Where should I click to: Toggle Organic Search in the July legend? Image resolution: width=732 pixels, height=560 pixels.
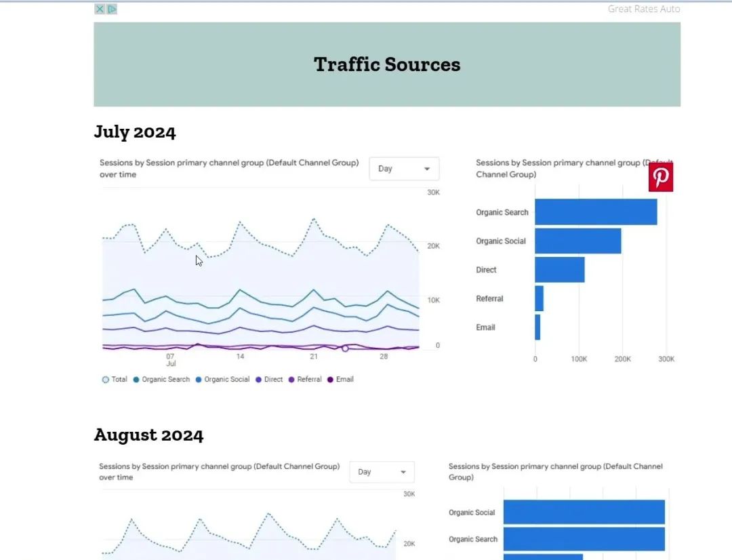point(161,380)
